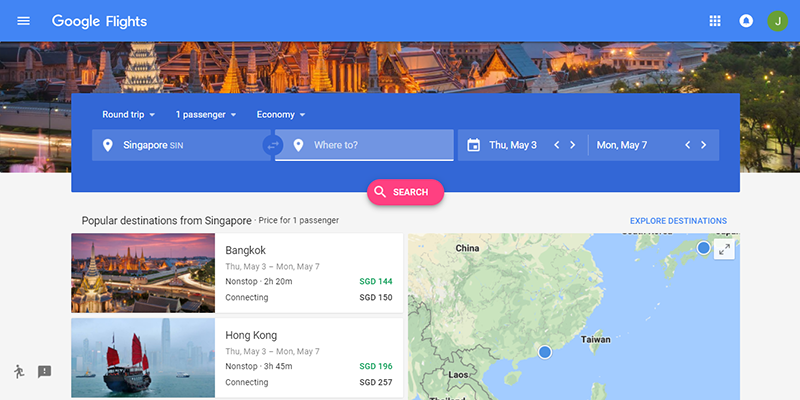Click the SGD 144 nonstop price
This screenshot has width=800, height=400.
(x=376, y=282)
